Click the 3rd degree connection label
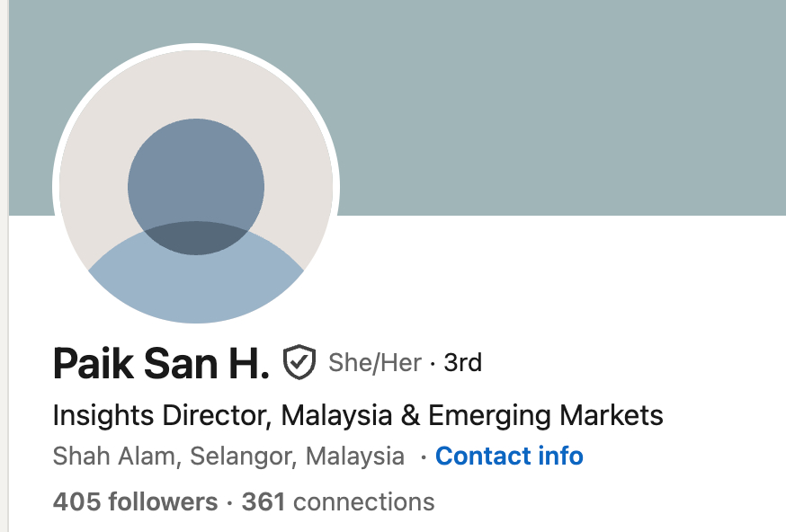 pyautogui.click(x=462, y=363)
